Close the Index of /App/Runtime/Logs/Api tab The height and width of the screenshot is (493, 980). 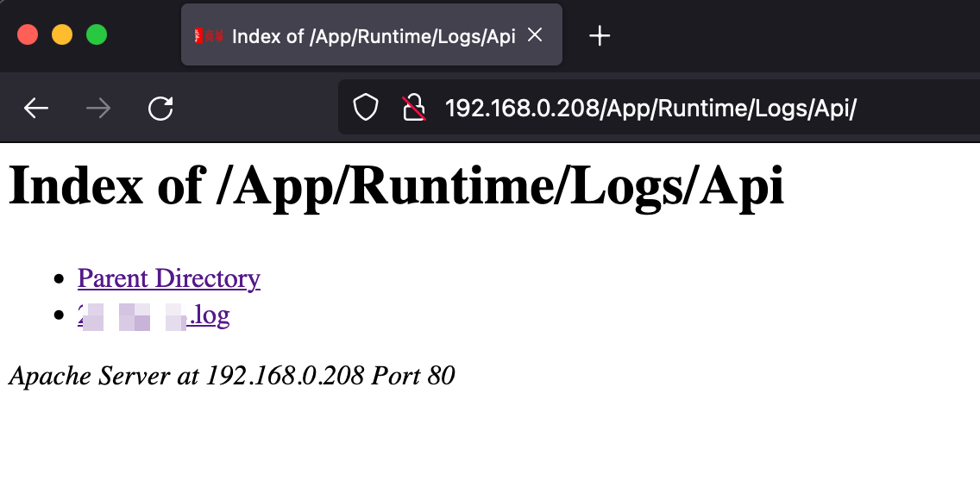[535, 35]
